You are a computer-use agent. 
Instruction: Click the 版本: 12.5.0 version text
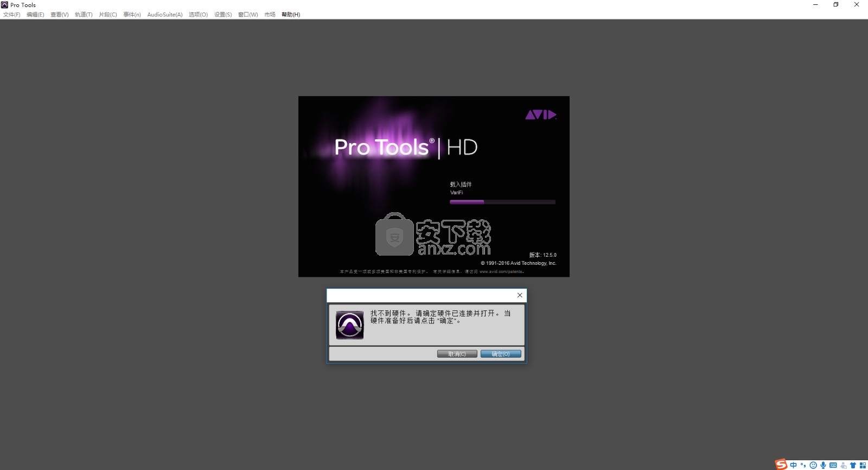click(x=543, y=255)
